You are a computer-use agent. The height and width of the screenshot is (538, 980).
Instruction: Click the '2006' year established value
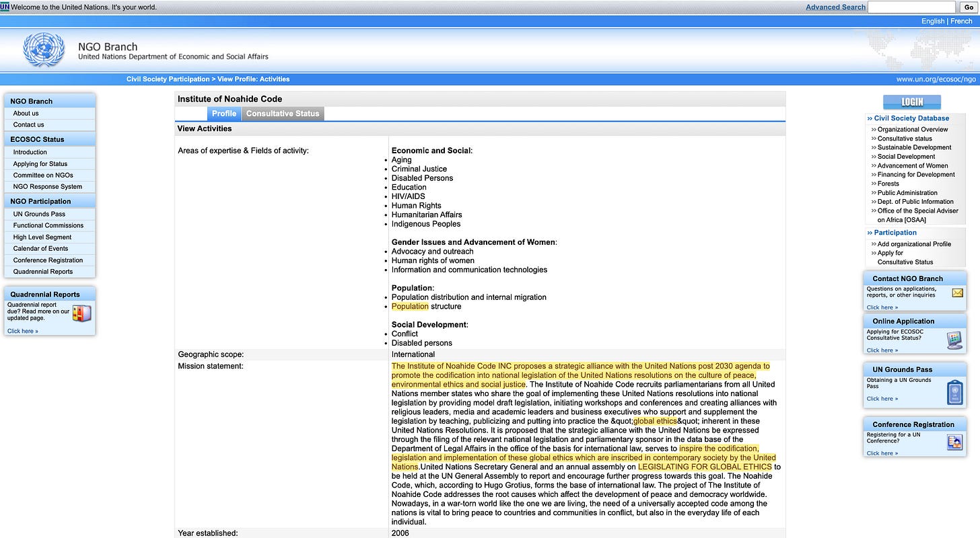pyautogui.click(x=400, y=533)
